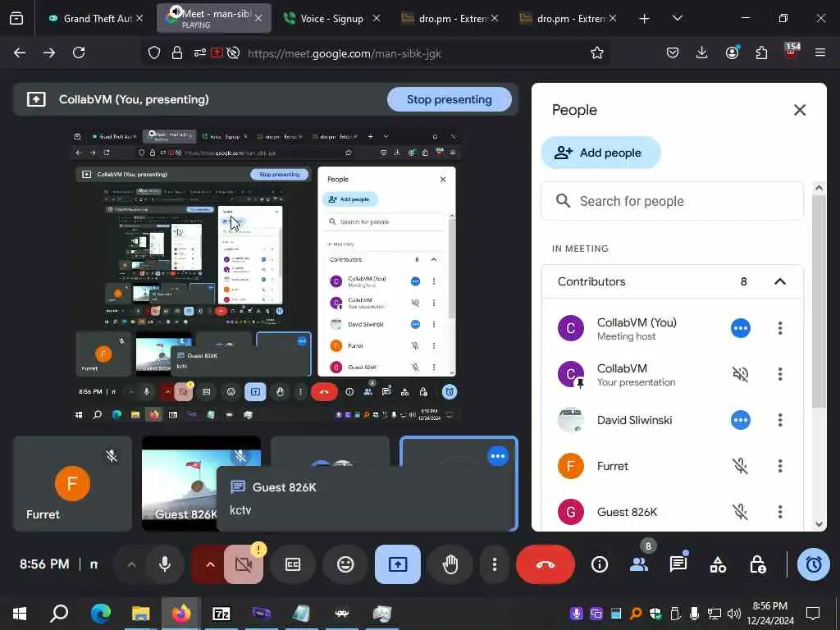Select the Furret video tile
This screenshot has height=630, width=840.
click(72, 484)
